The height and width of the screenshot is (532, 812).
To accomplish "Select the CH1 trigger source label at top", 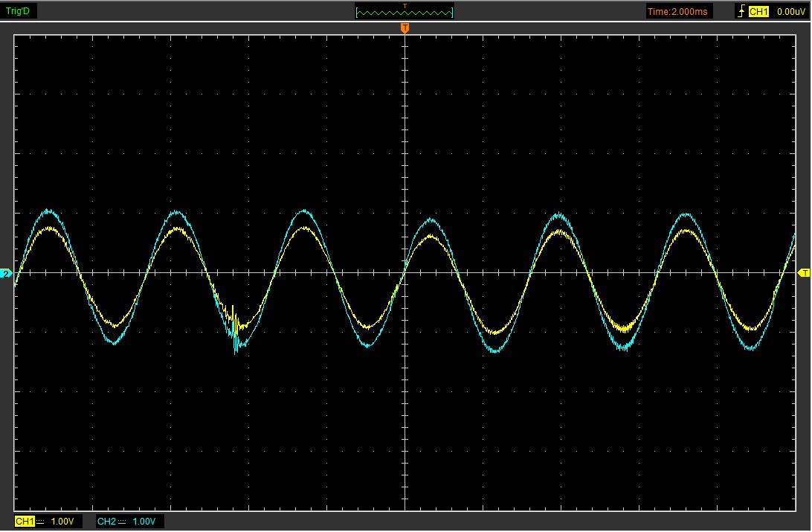I will tap(758, 11).
